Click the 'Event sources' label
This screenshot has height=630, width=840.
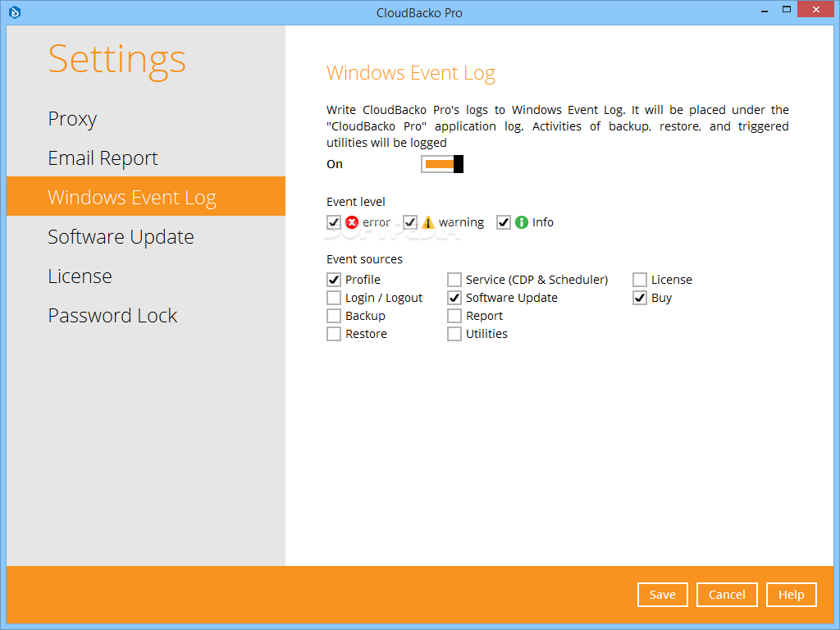click(364, 259)
